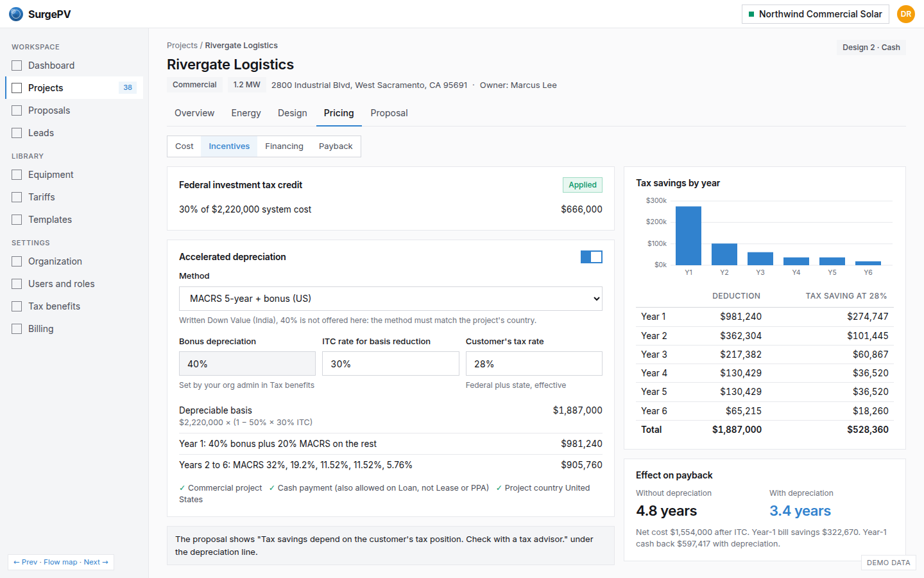Click the DEMO DATA label
This screenshot has width=924, height=578.
point(888,563)
